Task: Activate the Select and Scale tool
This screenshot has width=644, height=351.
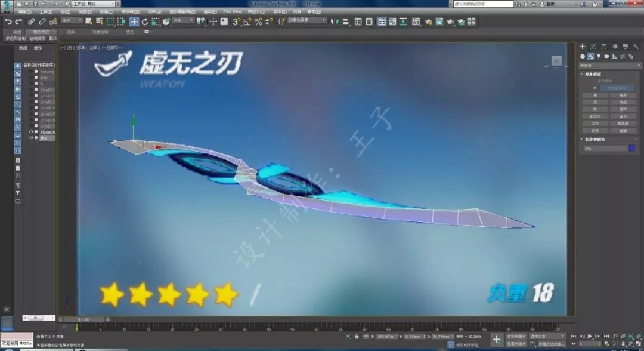Action: [x=155, y=21]
